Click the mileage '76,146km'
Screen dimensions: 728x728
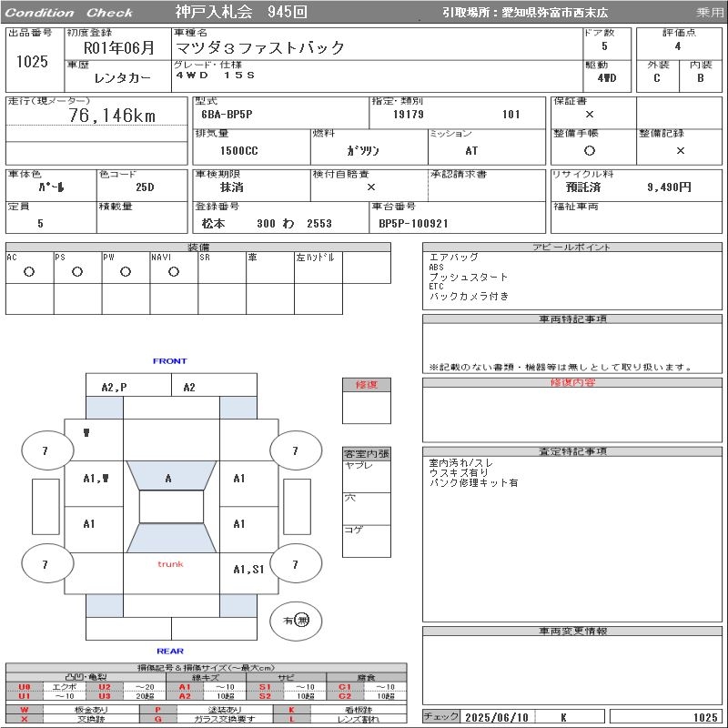tap(112, 116)
